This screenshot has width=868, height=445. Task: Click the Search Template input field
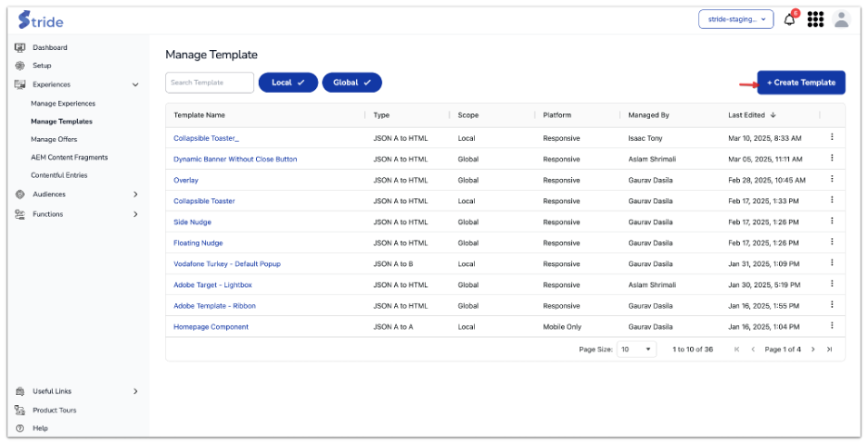coord(210,83)
